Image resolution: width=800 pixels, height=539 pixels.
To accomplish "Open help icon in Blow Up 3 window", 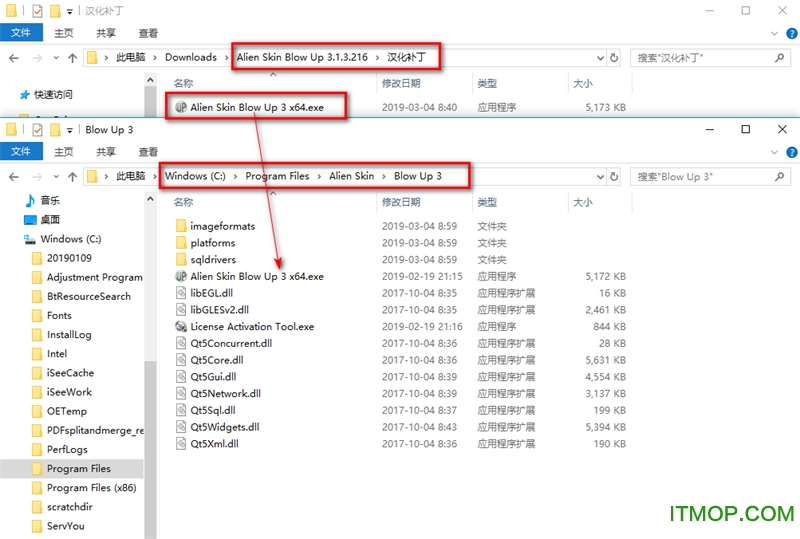I will pos(792,152).
